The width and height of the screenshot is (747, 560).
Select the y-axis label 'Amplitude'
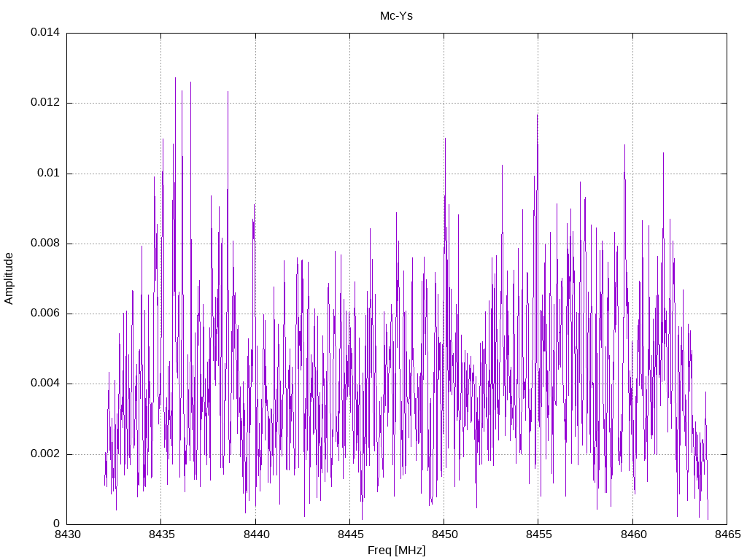(x=9, y=279)
